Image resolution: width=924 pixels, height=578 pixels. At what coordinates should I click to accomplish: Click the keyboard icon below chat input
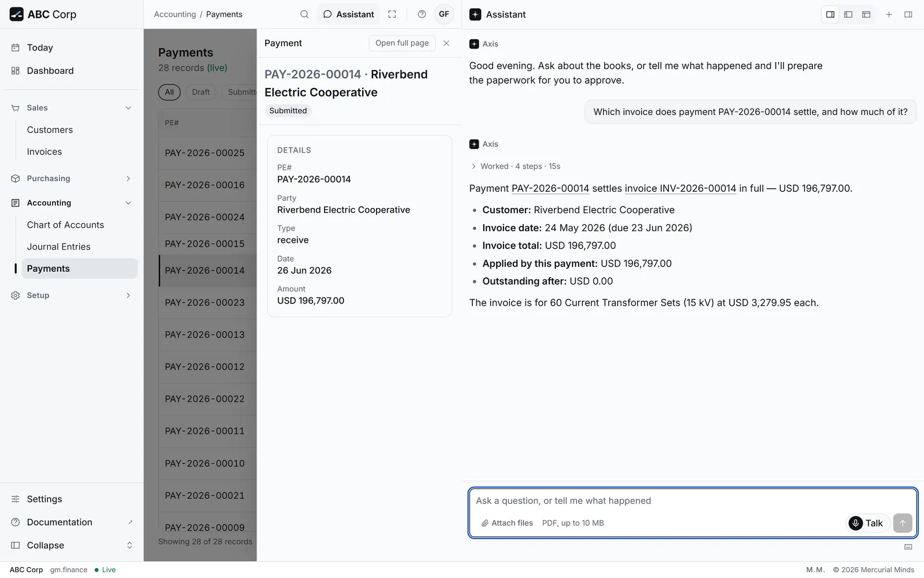(908, 547)
